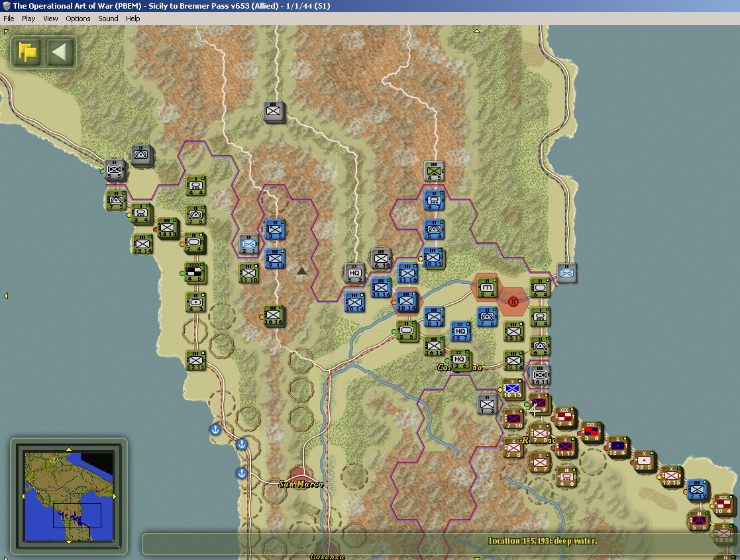
Task: Select the green 7-4 tank battalion
Action: [194, 242]
